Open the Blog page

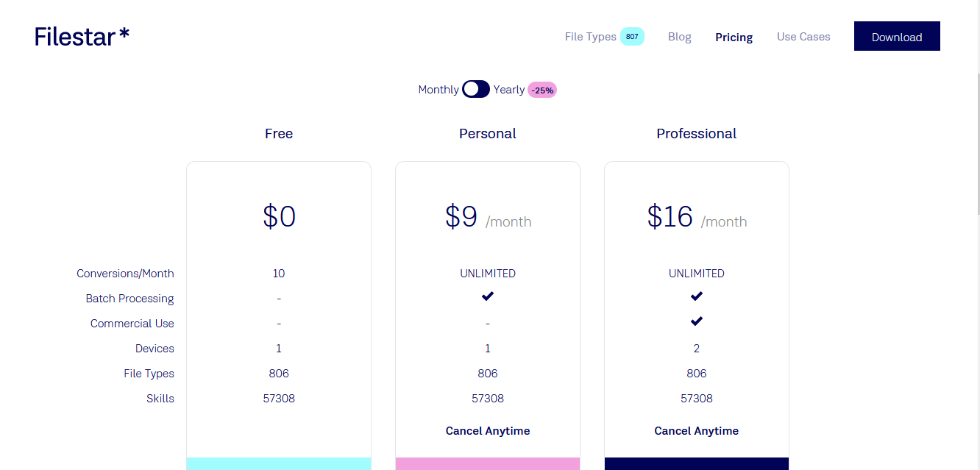(680, 37)
